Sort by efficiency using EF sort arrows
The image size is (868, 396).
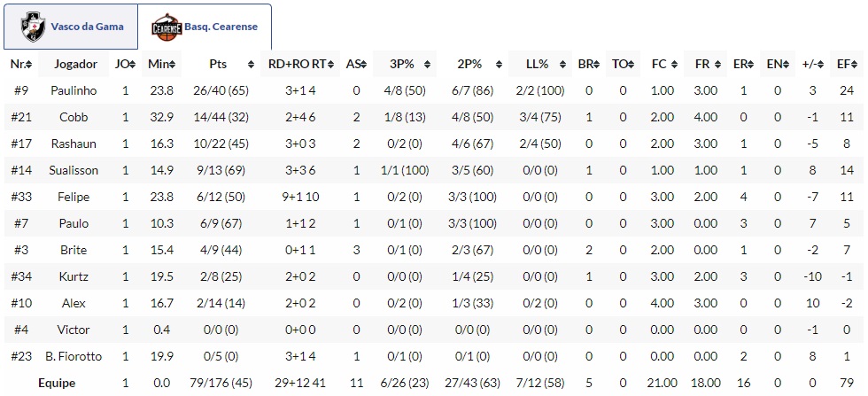[859, 65]
